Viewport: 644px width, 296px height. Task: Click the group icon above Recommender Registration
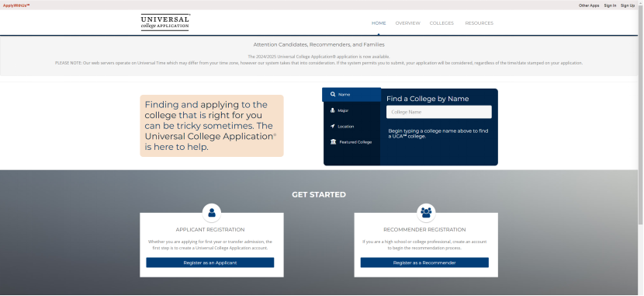pos(426,213)
